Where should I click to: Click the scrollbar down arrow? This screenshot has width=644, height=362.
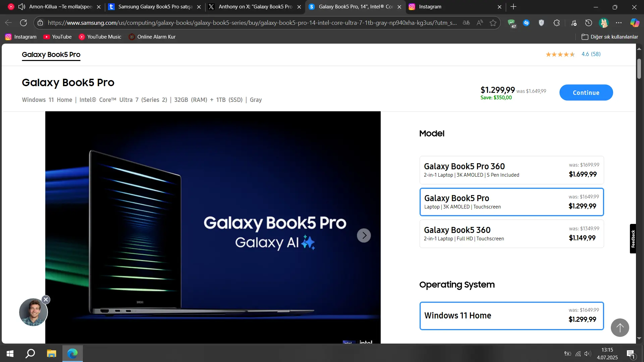pos(639,339)
